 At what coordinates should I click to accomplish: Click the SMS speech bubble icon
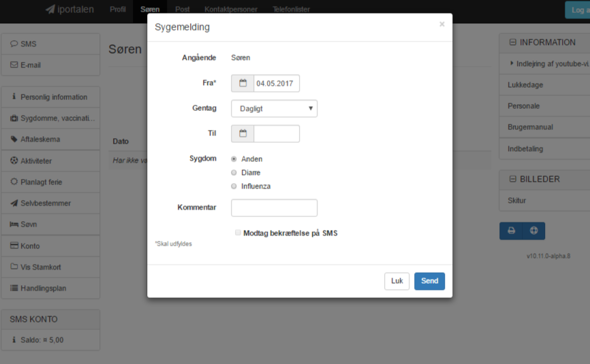(14, 44)
